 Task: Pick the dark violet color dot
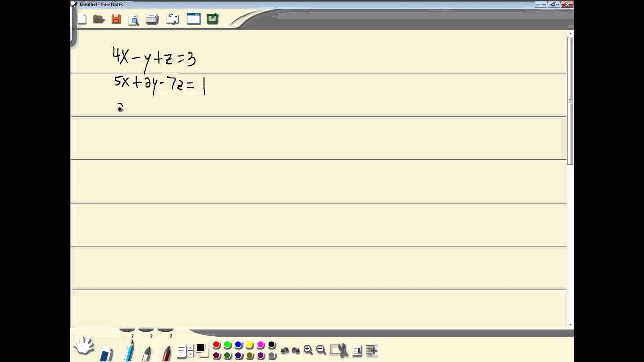(261, 356)
